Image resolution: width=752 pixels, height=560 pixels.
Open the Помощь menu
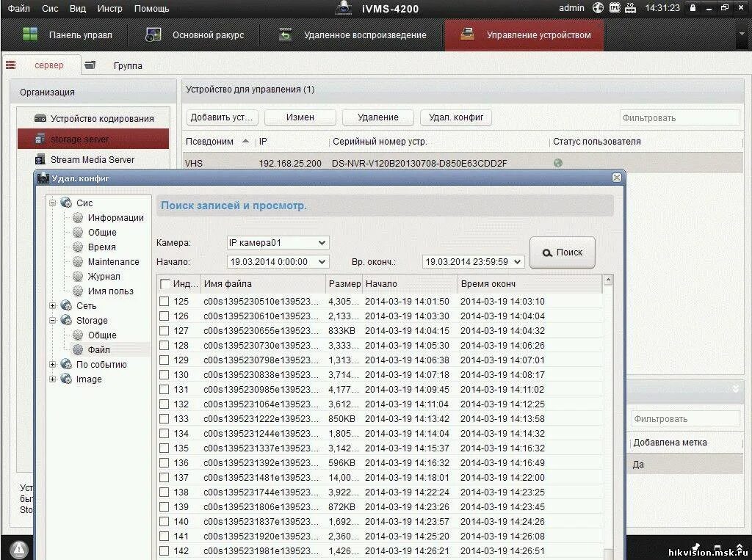coord(151,9)
